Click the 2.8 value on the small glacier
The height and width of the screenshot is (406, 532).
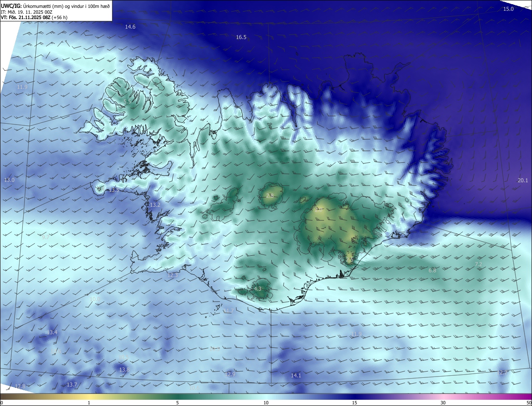coord(269,195)
